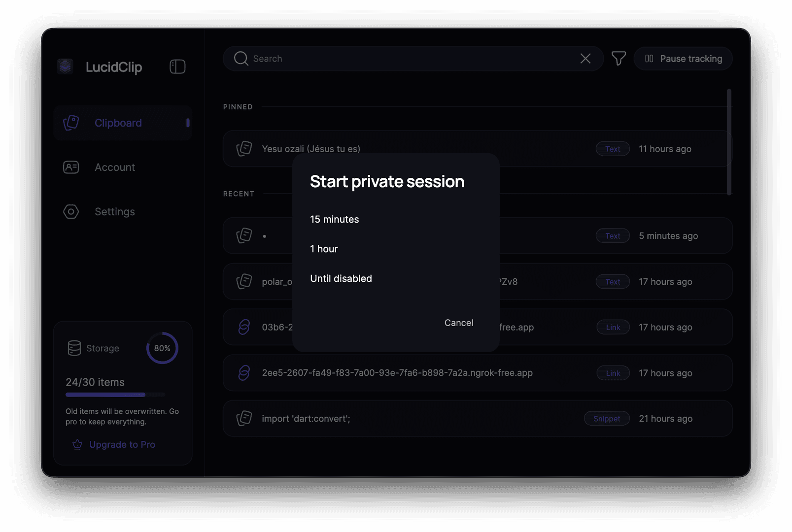Click the Text tag on the Yesu ozali entry
This screenshot has height=532, width=792.
point(613,148)
